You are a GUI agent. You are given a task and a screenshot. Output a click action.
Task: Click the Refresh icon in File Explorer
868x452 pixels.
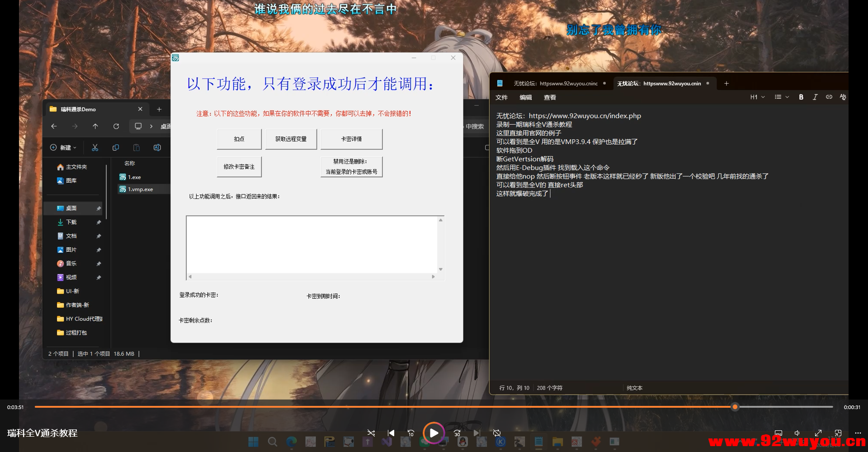[x=116, y=127]
